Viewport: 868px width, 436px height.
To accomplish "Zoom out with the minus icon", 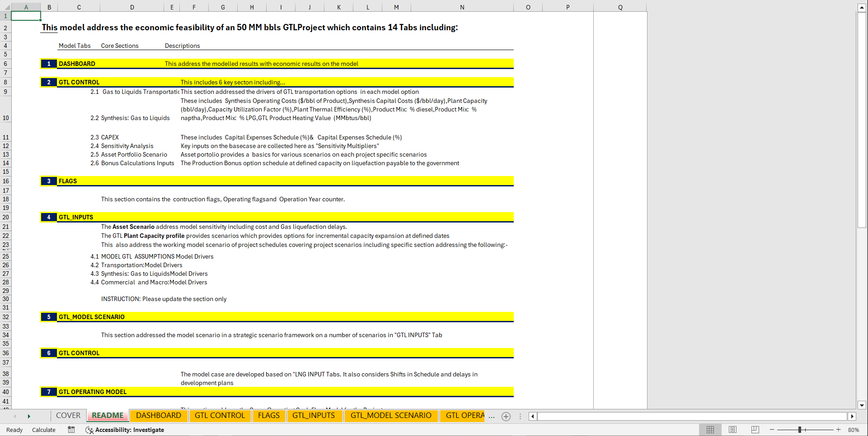I will (772, 430).
